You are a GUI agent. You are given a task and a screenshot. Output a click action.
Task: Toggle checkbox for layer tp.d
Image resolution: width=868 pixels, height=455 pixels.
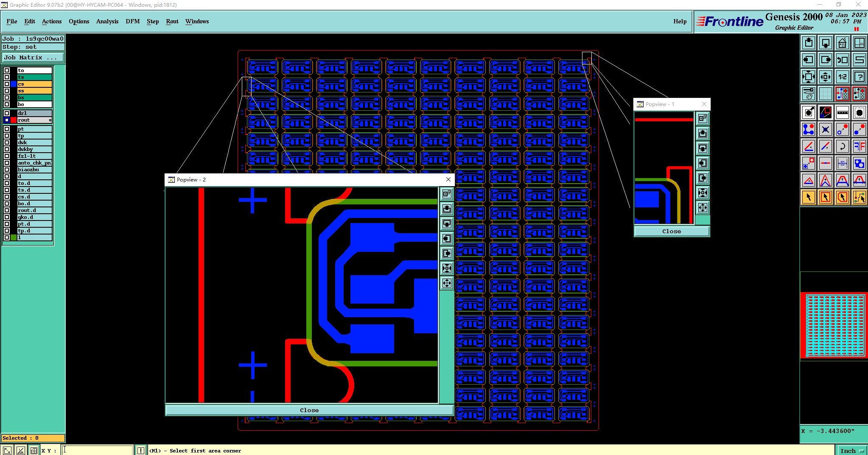pos(7,231)
